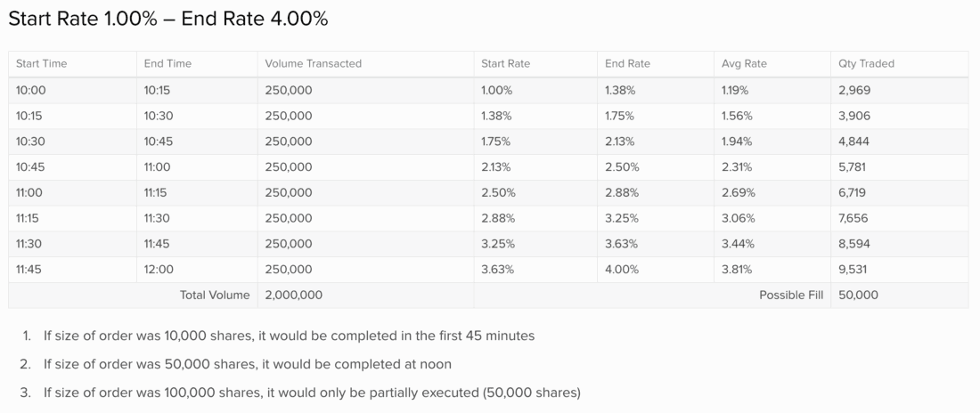
Task: Click the Start Time column header
Action: coord(41,64)
